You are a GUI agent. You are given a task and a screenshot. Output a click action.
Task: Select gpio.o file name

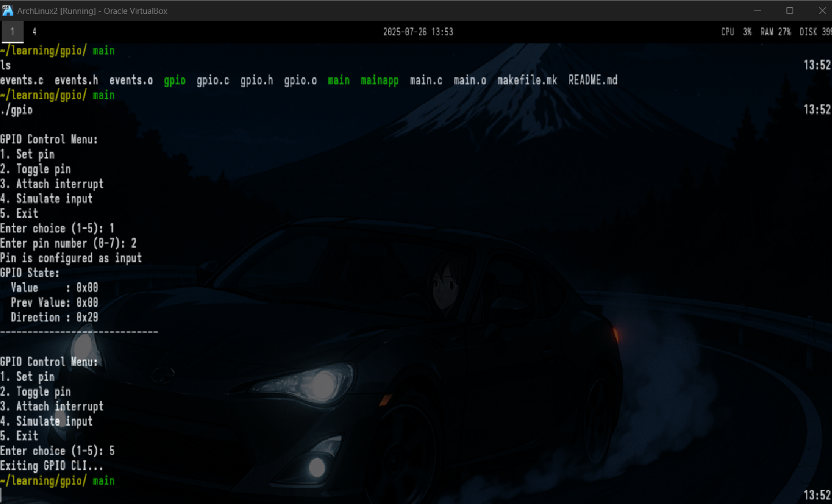point(301,81)
